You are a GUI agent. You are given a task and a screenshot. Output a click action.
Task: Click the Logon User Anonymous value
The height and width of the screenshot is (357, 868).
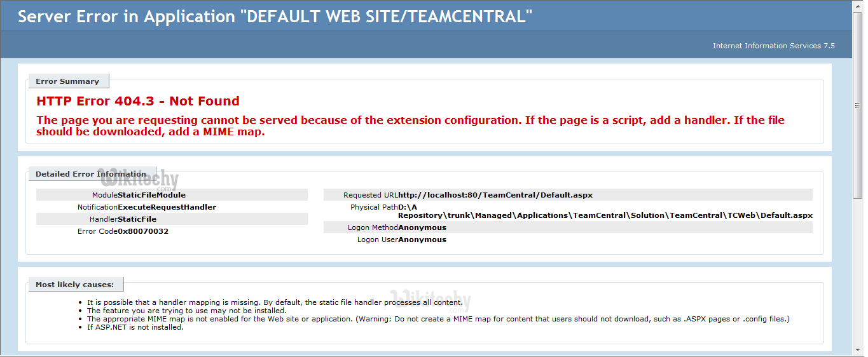tap(422, 239)
